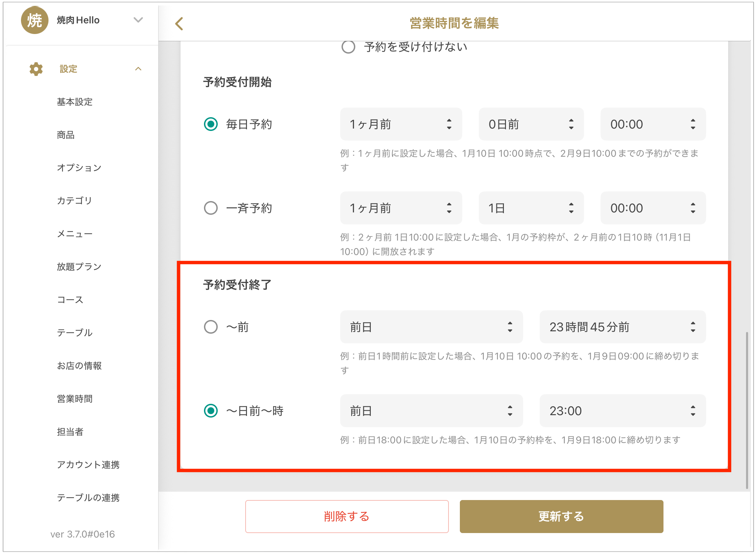756x554 pixels.
Task: Click the 削除する button
Action: point(347,516)
